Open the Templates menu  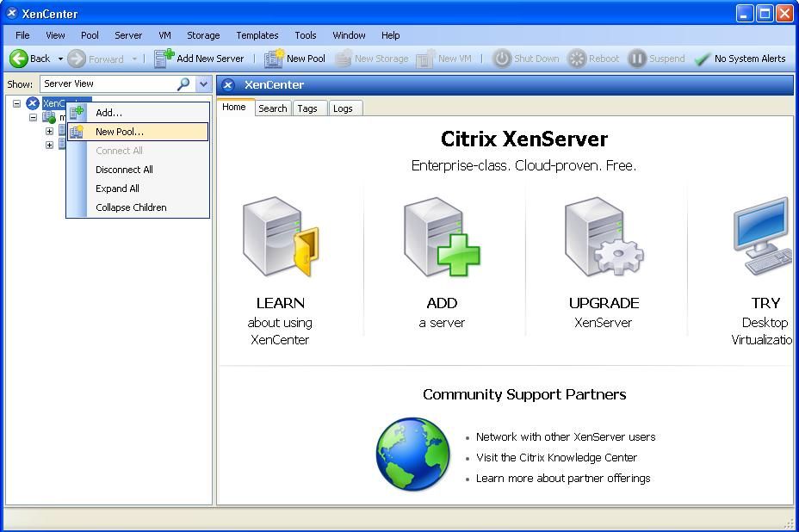point(257,35)
